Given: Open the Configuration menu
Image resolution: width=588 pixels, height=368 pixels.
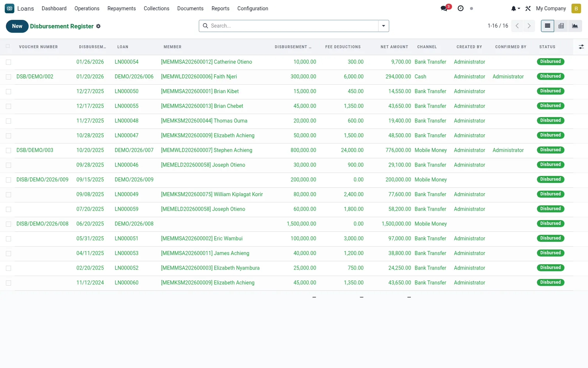Looking at the screenshot, I should (x=253, y=8).
